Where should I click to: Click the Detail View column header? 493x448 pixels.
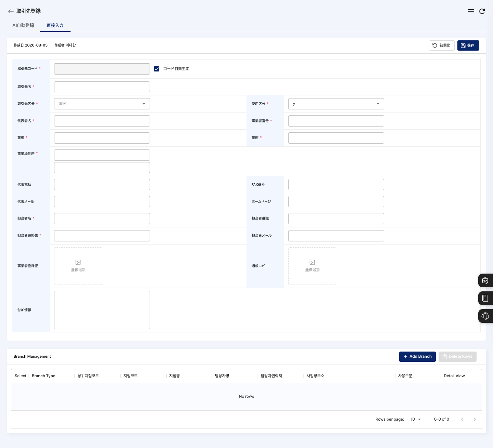pos(454,376)
